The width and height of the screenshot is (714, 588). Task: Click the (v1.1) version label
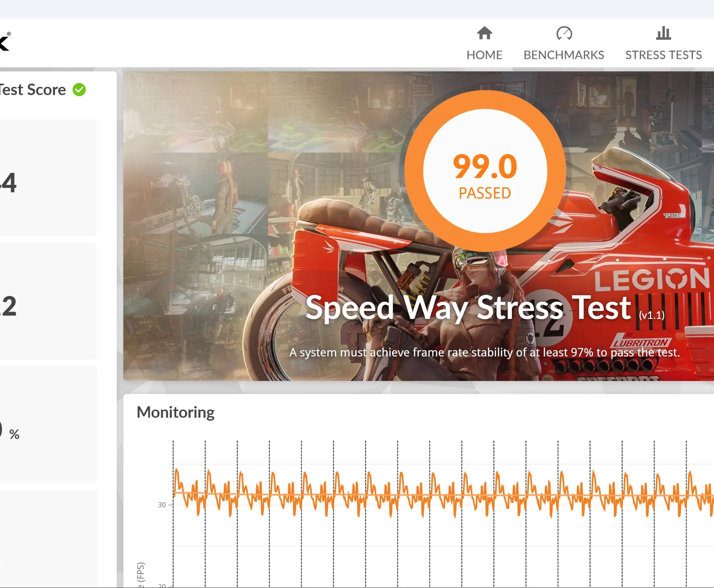(x=652, y=315)
